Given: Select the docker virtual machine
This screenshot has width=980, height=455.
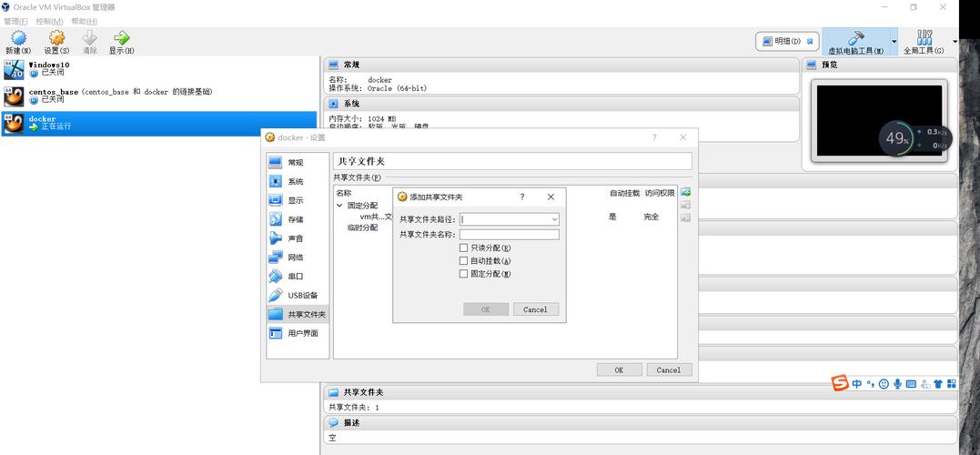Looking at the screenshot, I should pyautogui.click(x=158, y=123).
